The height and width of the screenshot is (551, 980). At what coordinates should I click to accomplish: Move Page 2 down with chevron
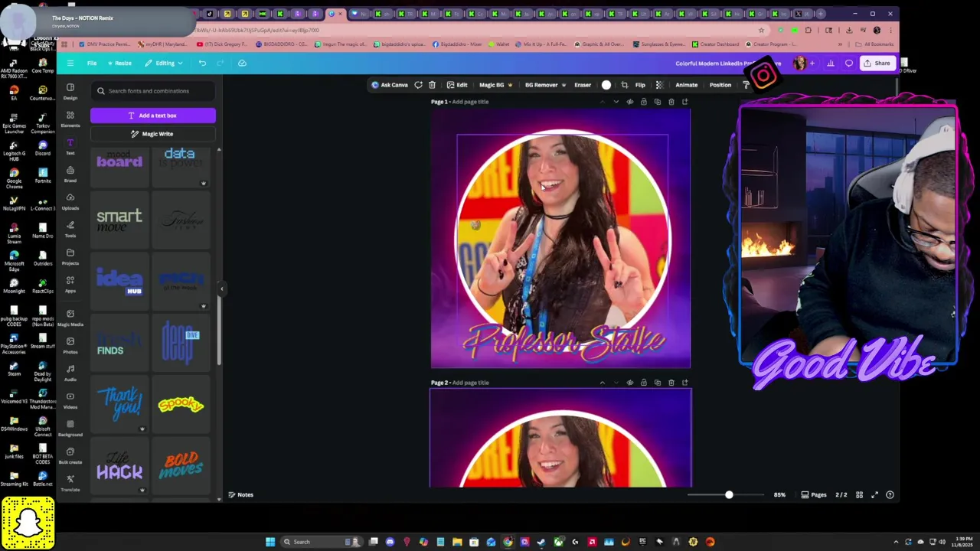[x=616, y=383]
